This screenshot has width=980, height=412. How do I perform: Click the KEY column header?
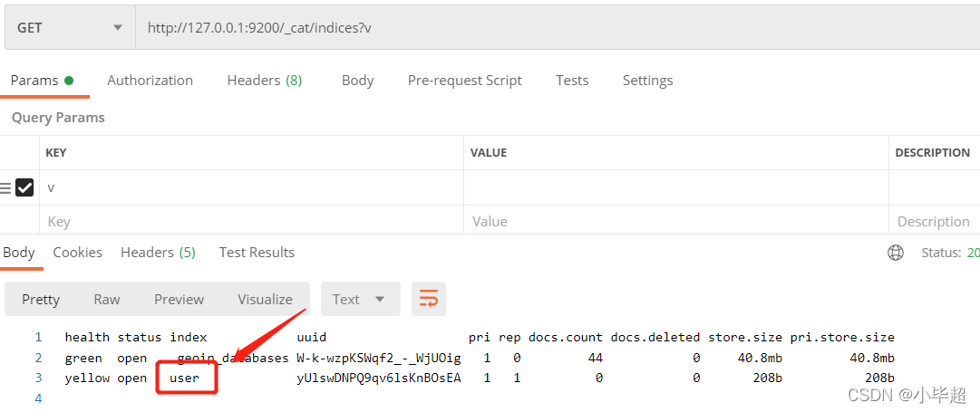pos(55,153)
